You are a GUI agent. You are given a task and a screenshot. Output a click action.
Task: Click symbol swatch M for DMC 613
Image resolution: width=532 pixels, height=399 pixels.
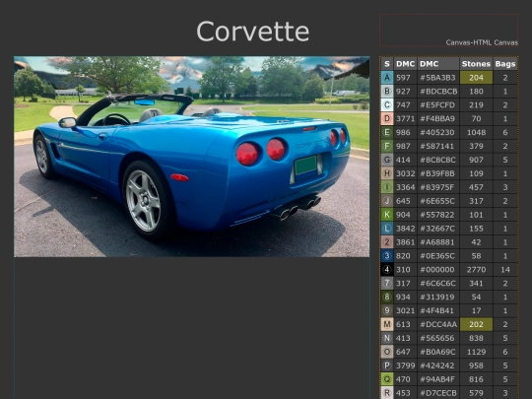click(387, 324)
